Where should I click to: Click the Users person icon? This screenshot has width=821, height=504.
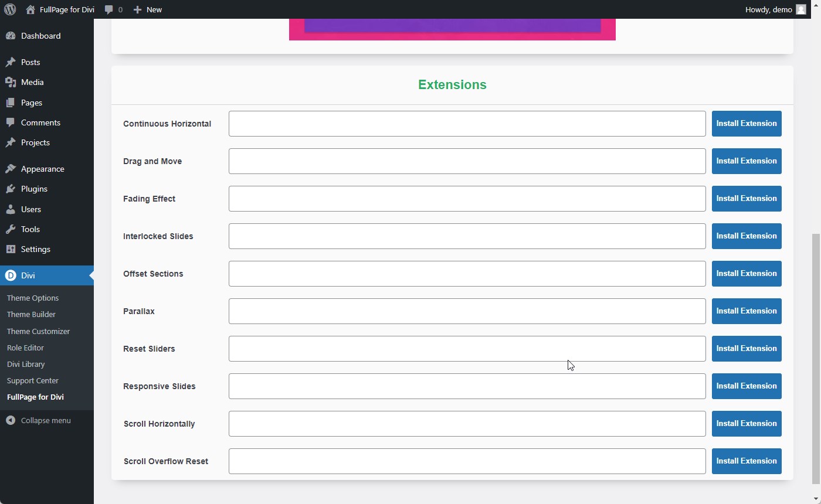(x=11, y=209)
